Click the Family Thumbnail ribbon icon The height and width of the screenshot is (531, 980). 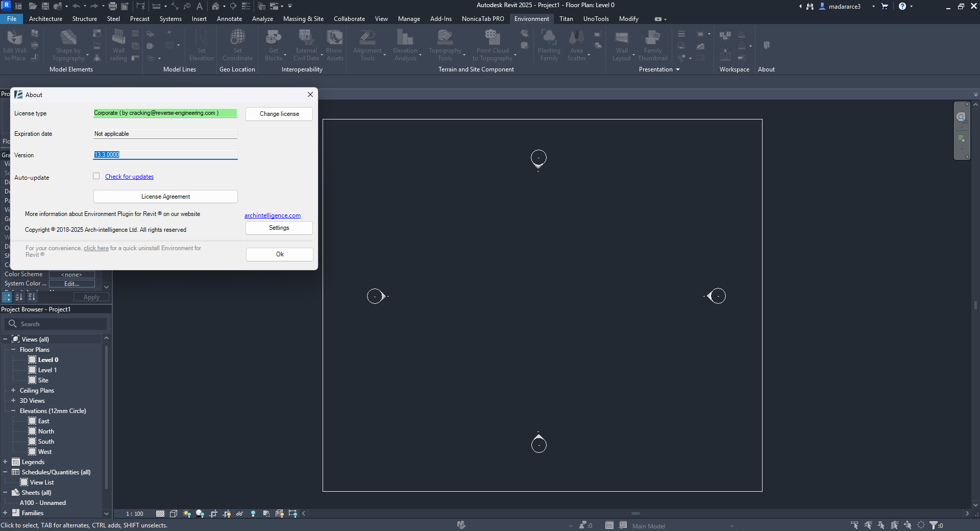(x=653, y=37)
